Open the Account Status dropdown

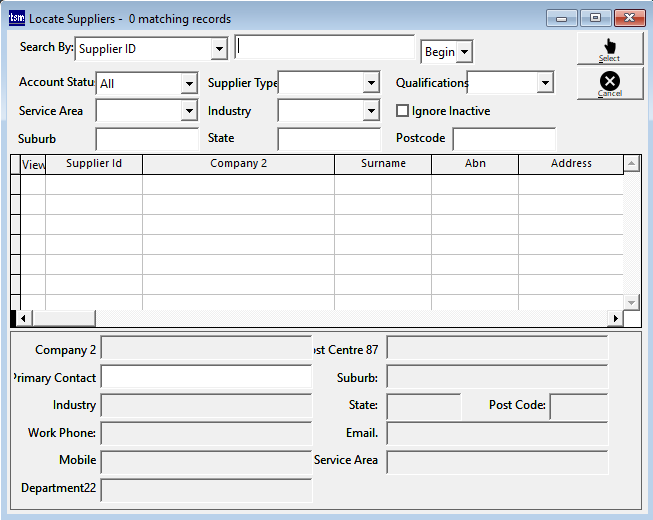189,84
